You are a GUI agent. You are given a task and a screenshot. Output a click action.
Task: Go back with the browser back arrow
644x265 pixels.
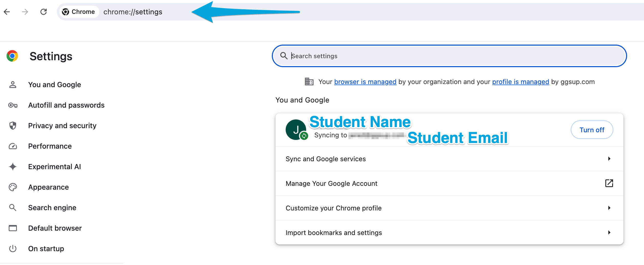tap(7, 12)
